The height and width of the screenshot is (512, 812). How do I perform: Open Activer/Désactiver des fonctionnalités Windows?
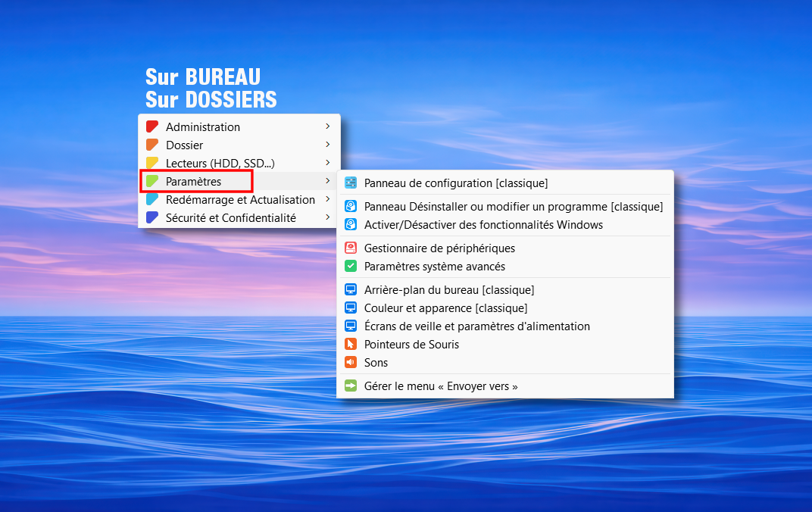tap(483, 225)
